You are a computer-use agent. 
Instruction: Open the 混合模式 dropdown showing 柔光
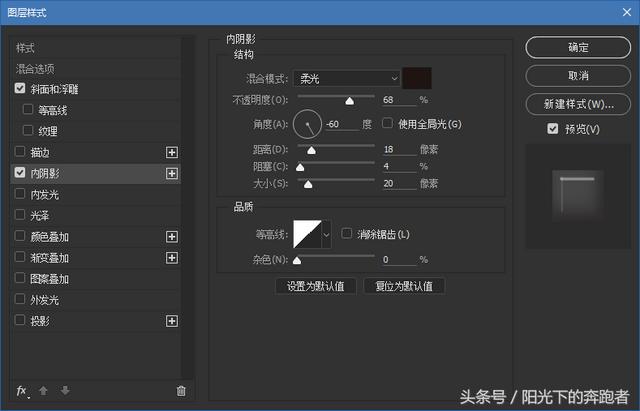347,78
